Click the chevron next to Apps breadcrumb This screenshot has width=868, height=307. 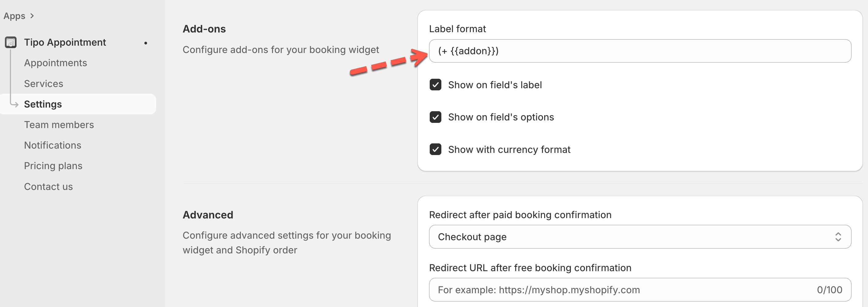tap(32, 16)
